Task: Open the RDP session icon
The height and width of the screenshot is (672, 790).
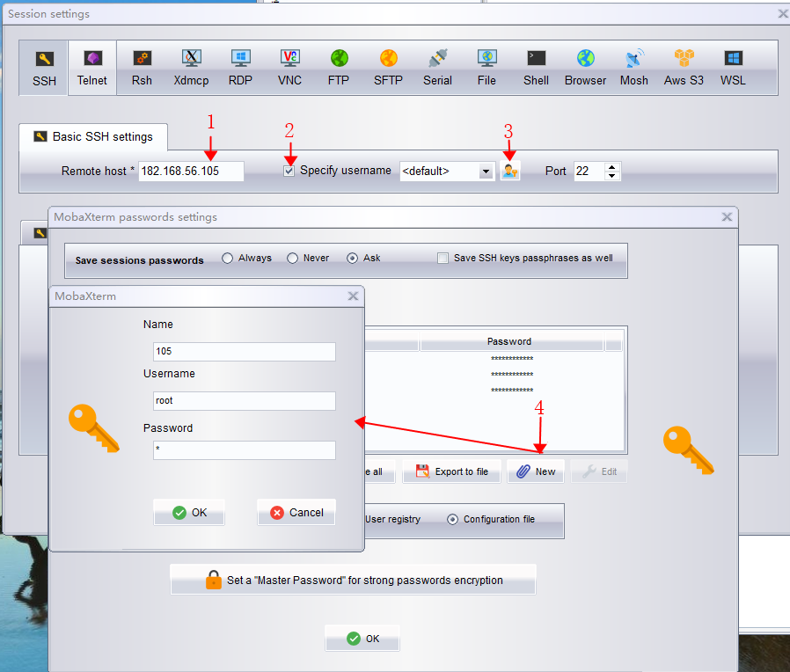Action: [240, 66]
